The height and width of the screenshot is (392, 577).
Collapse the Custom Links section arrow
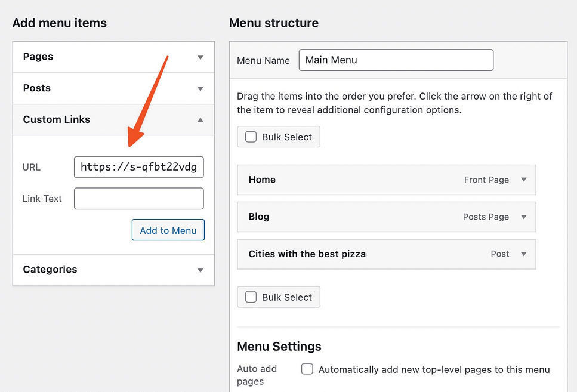point(200,120)
